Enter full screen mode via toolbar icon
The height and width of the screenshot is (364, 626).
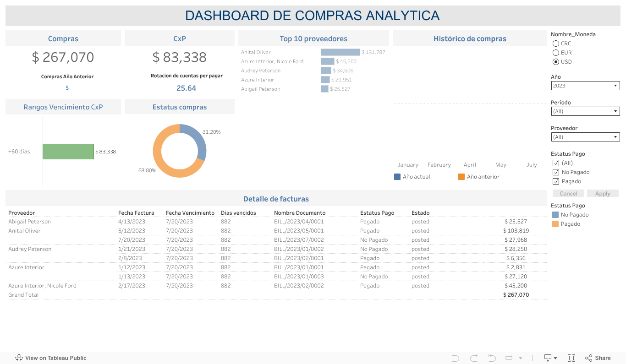tap(571, 358)
